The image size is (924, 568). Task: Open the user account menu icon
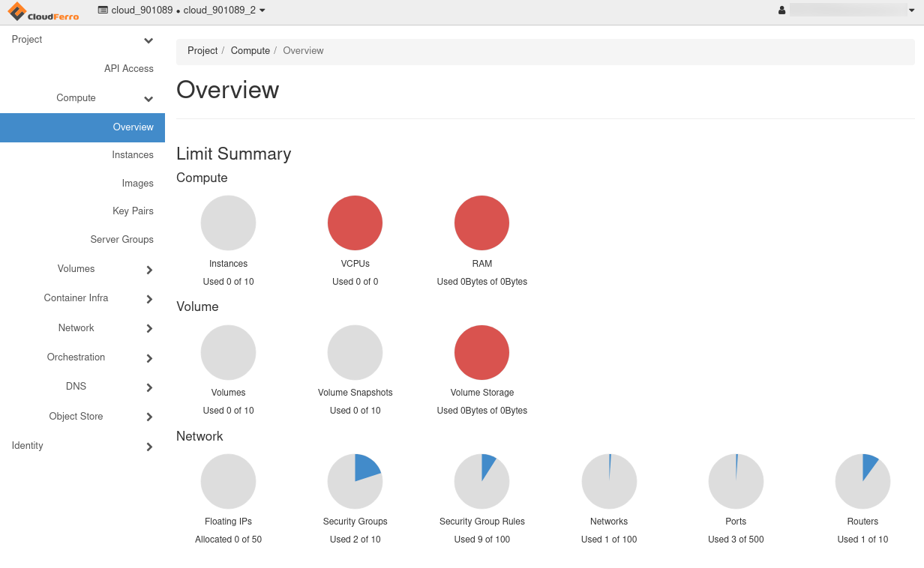coord(782,10)
